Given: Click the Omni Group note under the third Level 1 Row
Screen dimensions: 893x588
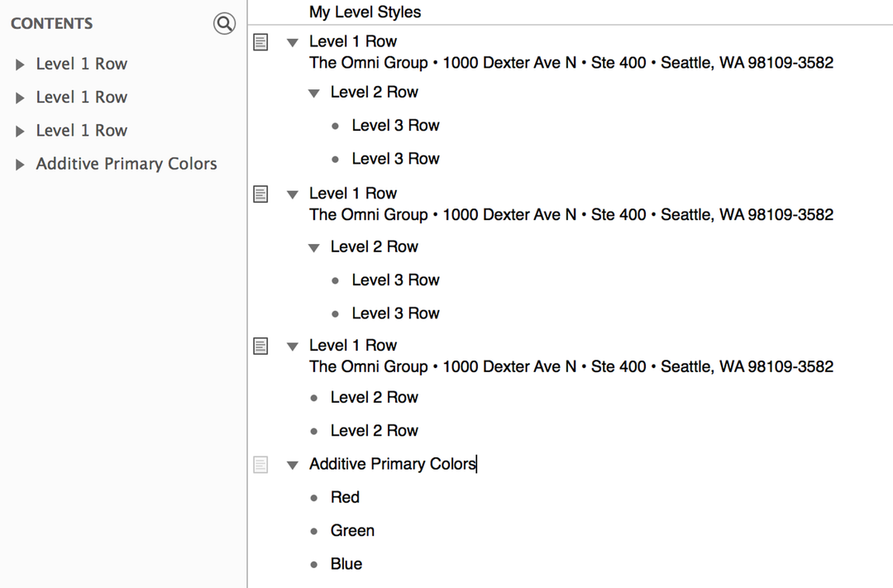Looking at the screenshot, I should click(571, 367).
